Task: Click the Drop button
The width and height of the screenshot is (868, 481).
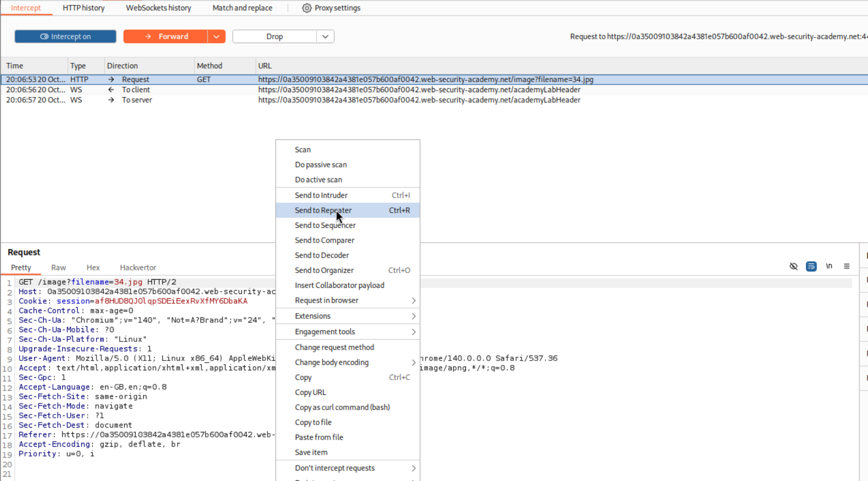Action: point(275,37)
